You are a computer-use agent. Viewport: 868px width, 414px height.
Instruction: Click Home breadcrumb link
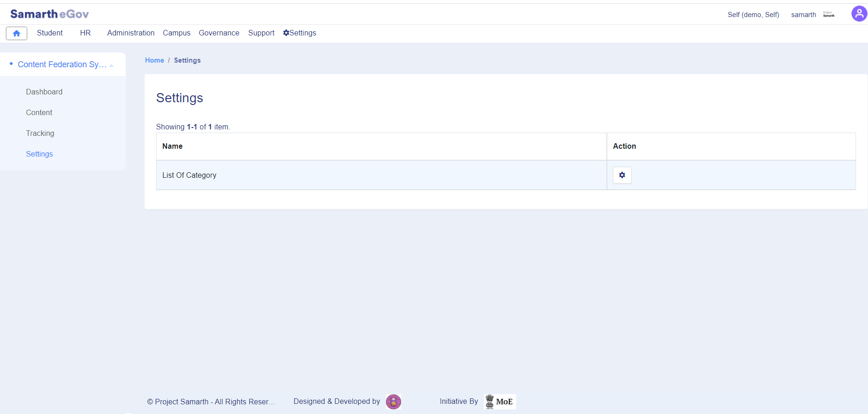click(154, 60)
